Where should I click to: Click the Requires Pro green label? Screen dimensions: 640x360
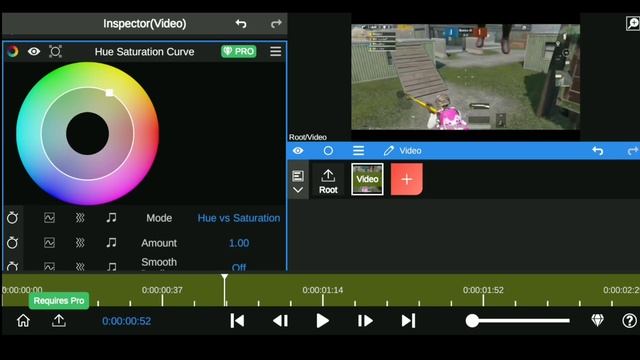[59, 301]
